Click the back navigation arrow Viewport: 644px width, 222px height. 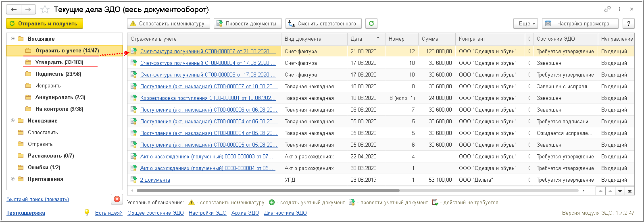coord(14,9)
